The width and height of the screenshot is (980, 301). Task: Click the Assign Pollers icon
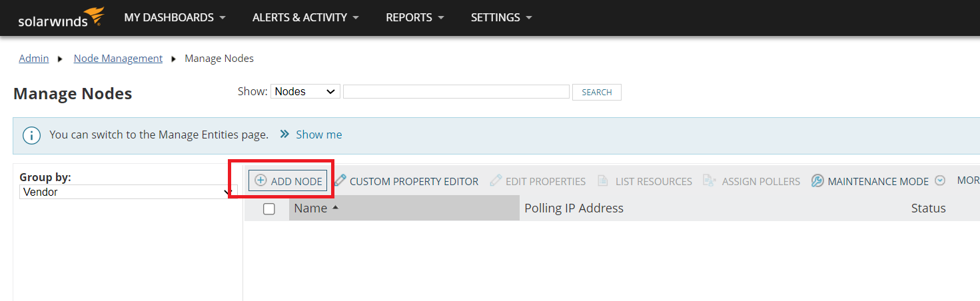(709, 180)
